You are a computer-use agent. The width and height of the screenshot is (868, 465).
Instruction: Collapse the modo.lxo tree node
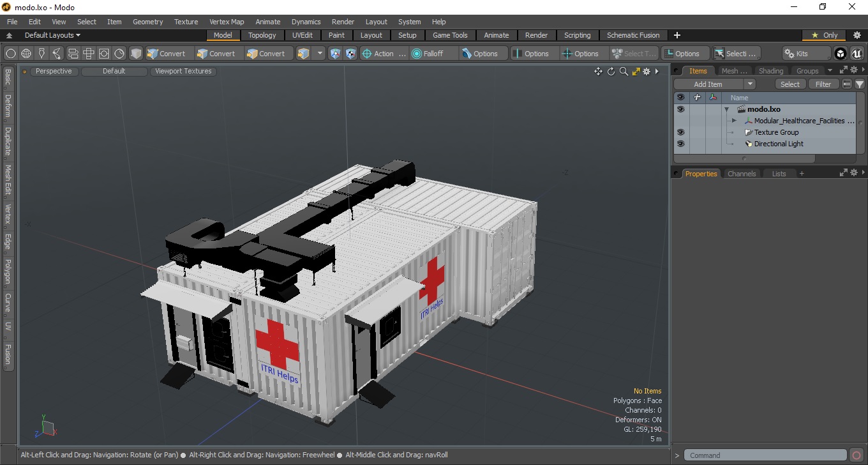tap(726, 109)
